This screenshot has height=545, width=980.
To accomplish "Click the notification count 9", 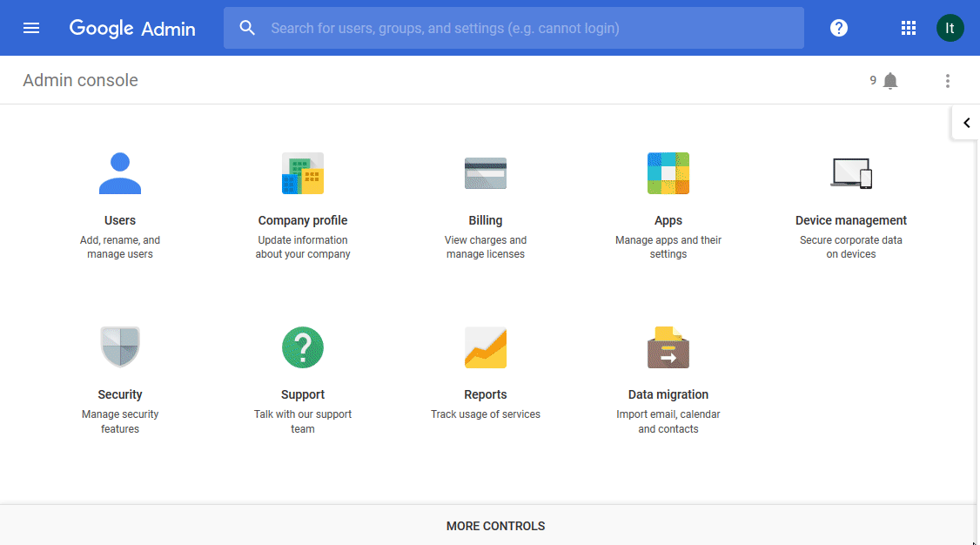I will 873,81.
